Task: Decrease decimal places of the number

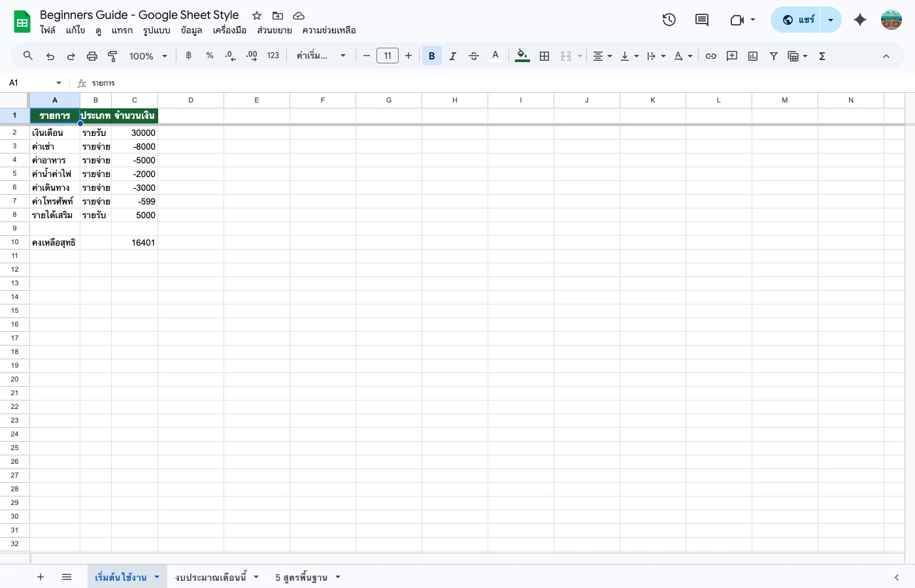Action: 230,56
